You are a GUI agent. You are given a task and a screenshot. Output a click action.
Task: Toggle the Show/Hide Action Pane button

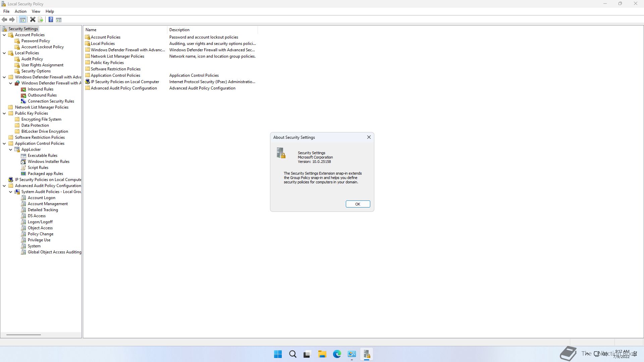click(x=59, y=20)
